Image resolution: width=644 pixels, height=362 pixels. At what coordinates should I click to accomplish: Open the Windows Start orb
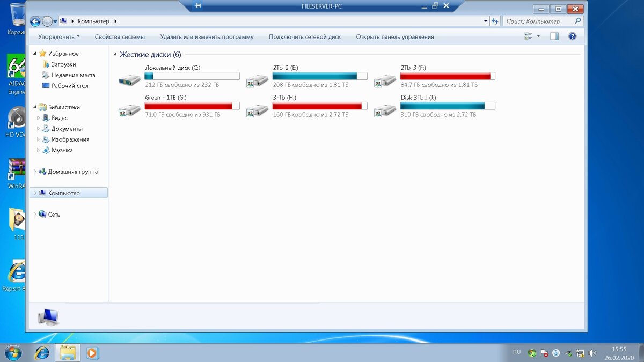tap(12, 352)
